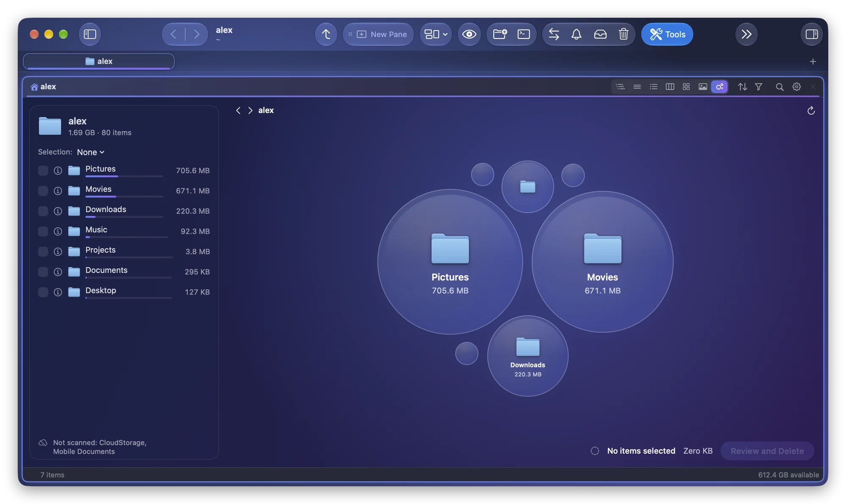Switch to column view mode

click(670, 87)
